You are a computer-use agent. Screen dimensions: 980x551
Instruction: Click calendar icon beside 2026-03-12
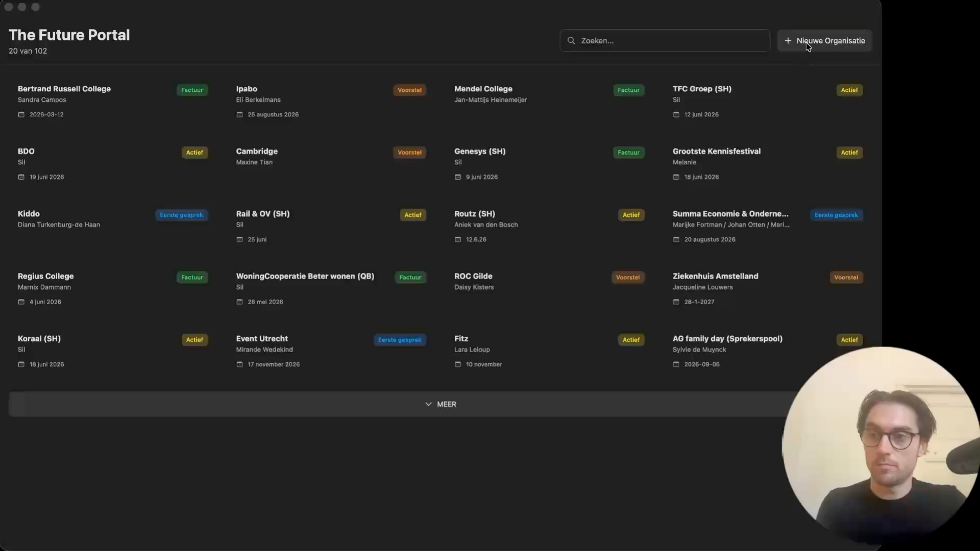[21, 115]
